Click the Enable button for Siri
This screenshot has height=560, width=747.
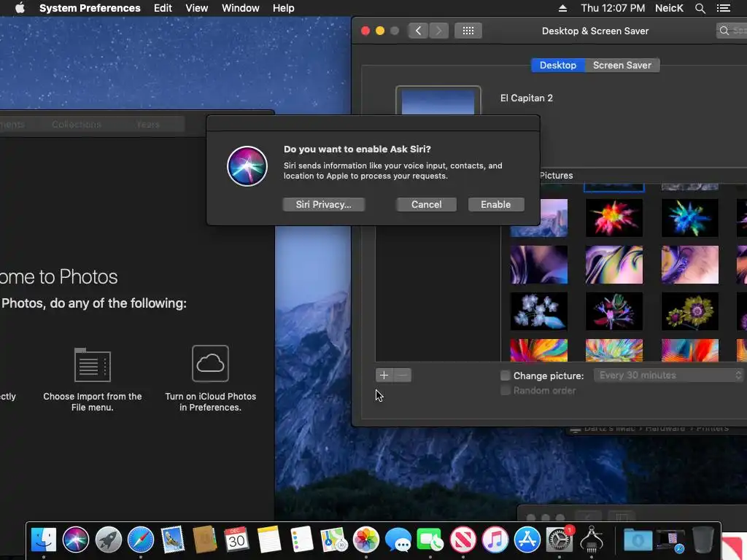click(495, 204)
